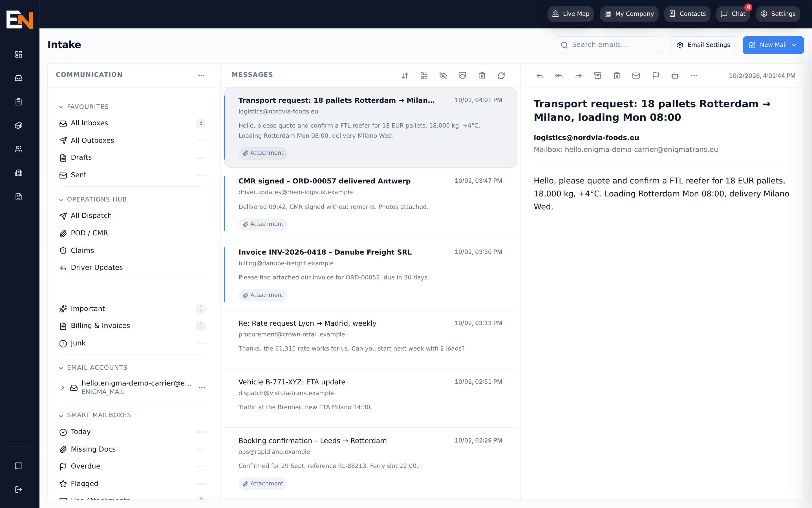This screenshot has height=508, width=812.
Task: Expand the hello.enigma-demo-carrier account
Action: coord(62,388)
